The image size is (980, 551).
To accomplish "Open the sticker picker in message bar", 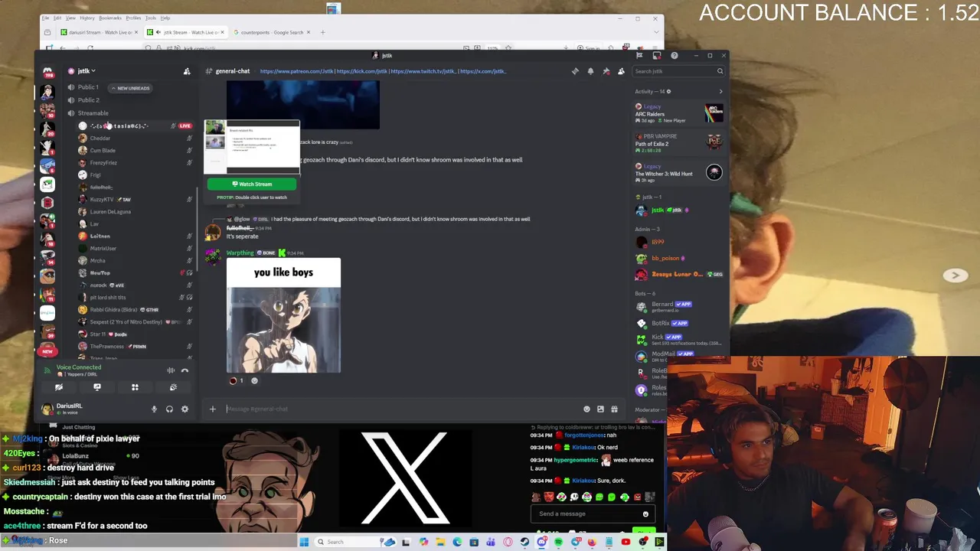I will [600, 409].
